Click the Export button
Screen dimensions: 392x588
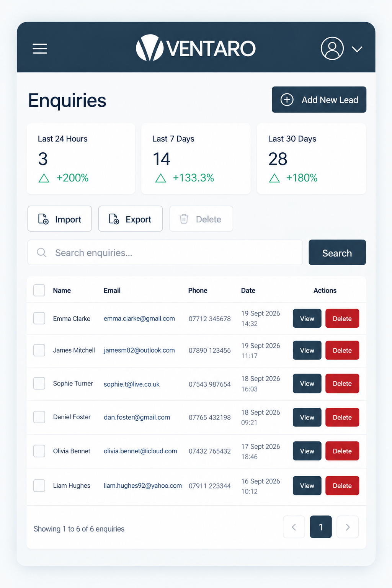point(131,219)
